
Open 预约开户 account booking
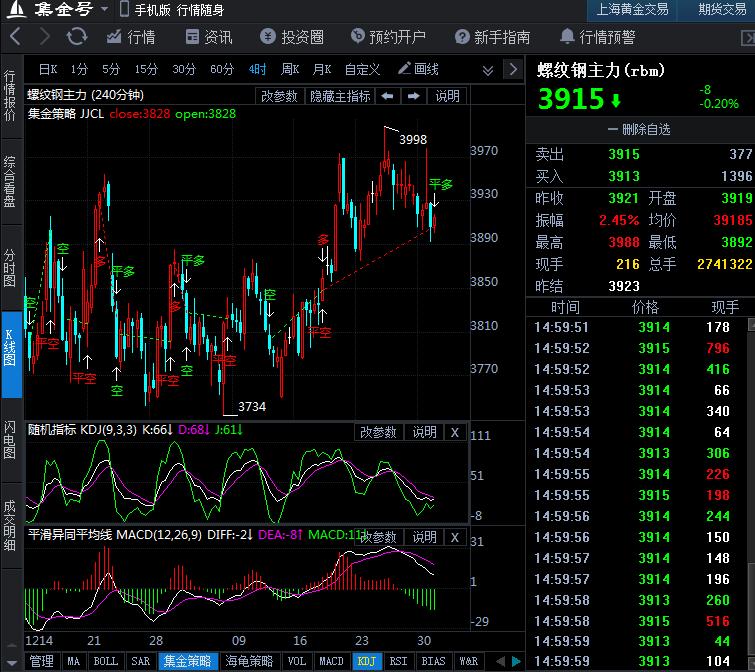tap(388, 37)
